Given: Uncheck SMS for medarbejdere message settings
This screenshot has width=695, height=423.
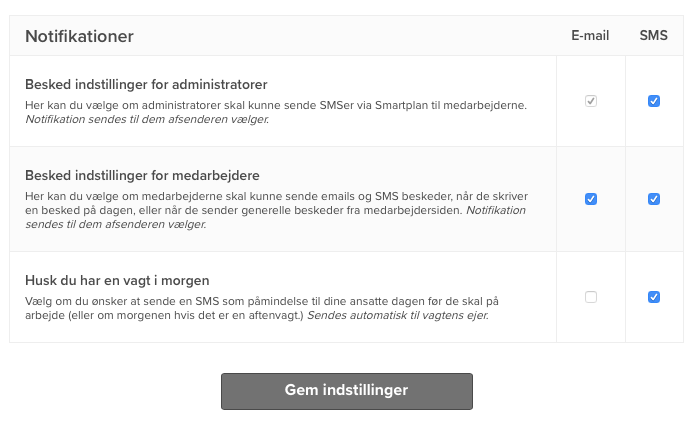Looking at the screenshot, I should (x=654, y=199).
